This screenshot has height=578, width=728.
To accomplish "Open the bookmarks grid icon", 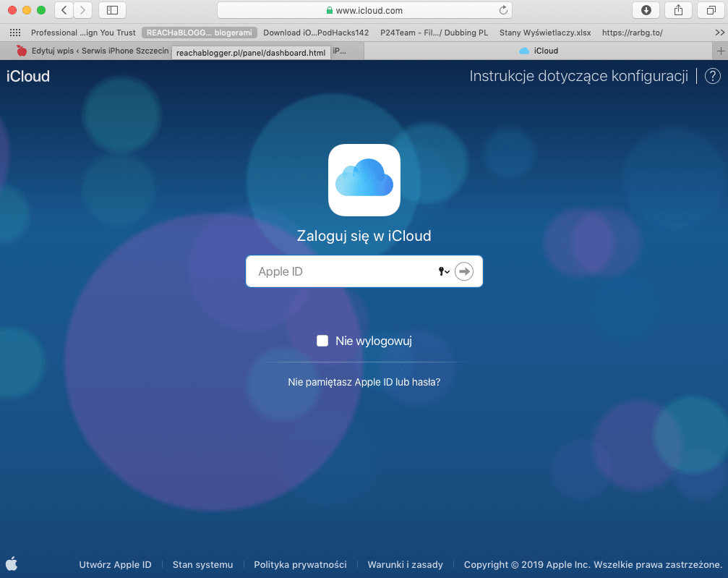I will [x=14, y=33].
